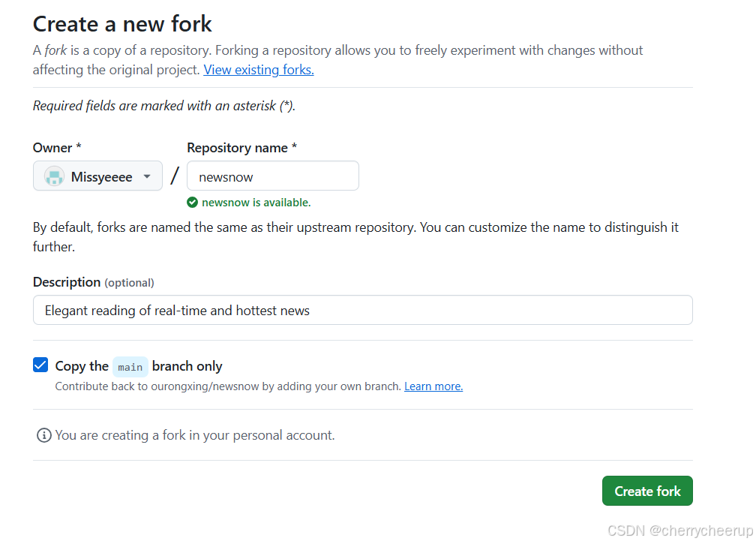Click the "Owner *" field label
The height and width of the screenshot is (544, 756).
57,148
